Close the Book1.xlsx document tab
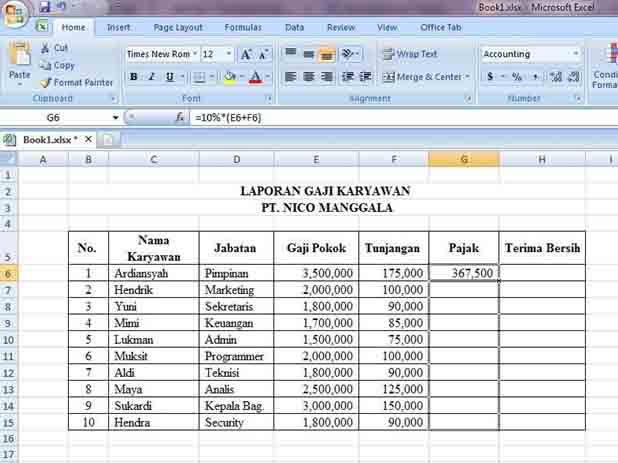 tap(88, 139)
